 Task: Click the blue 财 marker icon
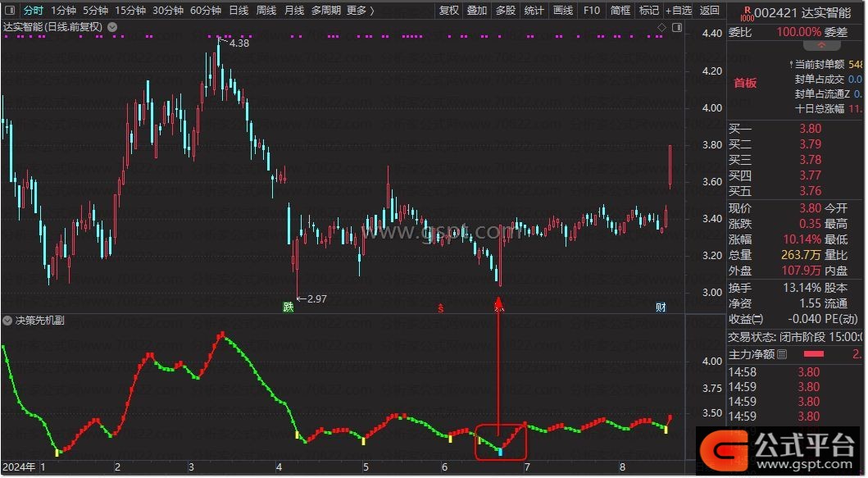click(661, 307)
